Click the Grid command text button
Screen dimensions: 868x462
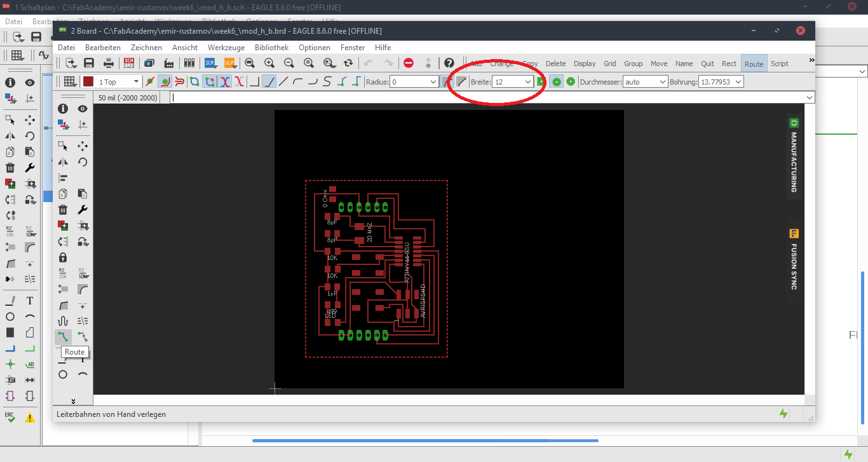coord(610,64)
